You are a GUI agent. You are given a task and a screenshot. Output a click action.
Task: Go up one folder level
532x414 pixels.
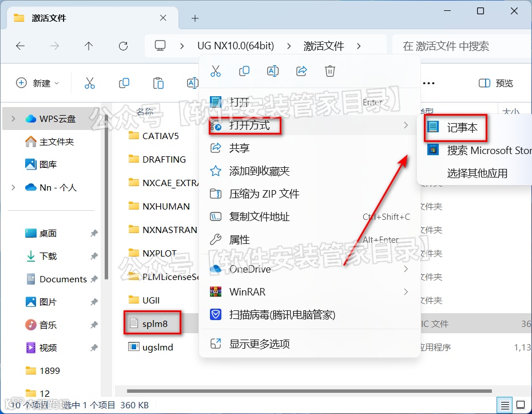[x=89, y=46]
